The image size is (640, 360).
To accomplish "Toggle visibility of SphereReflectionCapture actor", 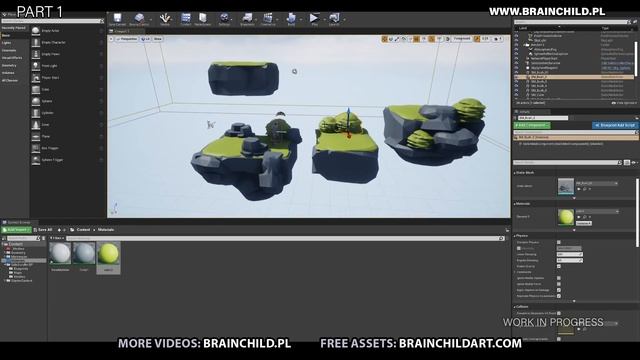I will 516,53.
